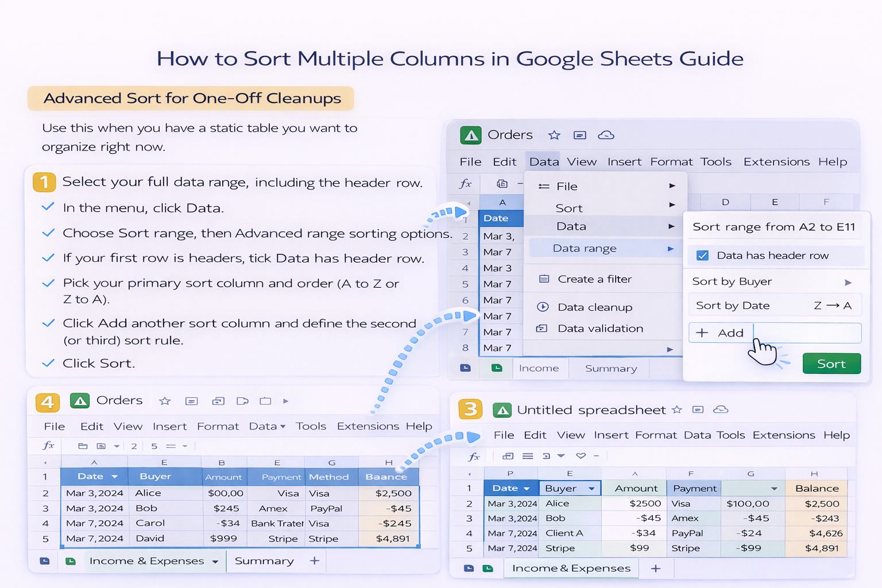Click the play arrow icon in step 4 Orders title bar

285,401
